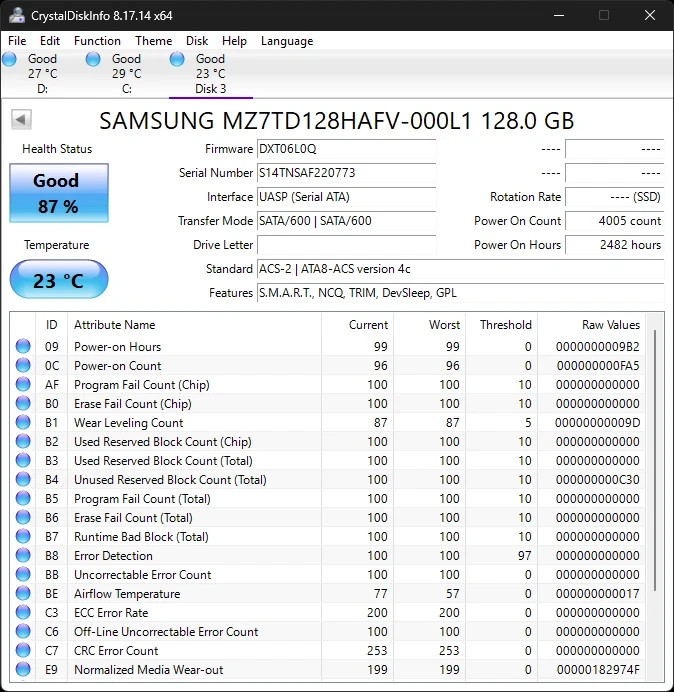
Task: Click the Raw Values column header
Action: pyautogui.click(x=591, y=325)
